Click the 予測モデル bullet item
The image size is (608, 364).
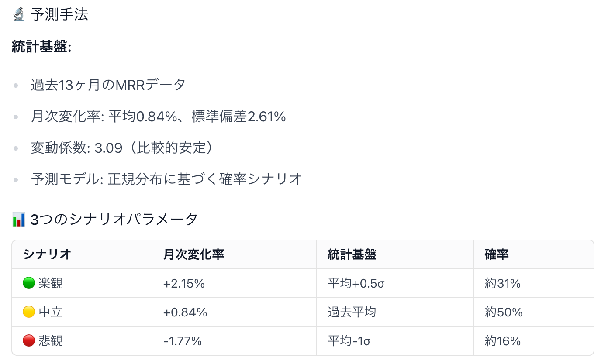pyautogui.click(x=166, y=179)
